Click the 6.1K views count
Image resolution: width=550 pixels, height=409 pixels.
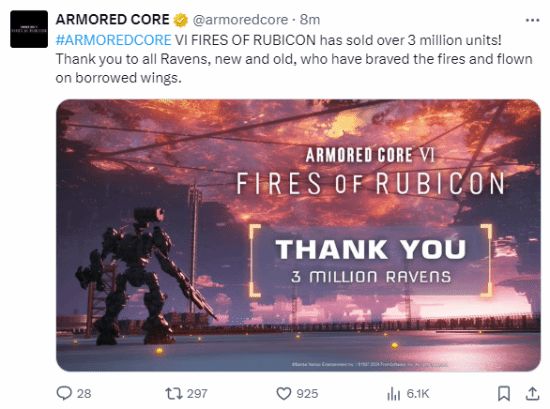418,394
